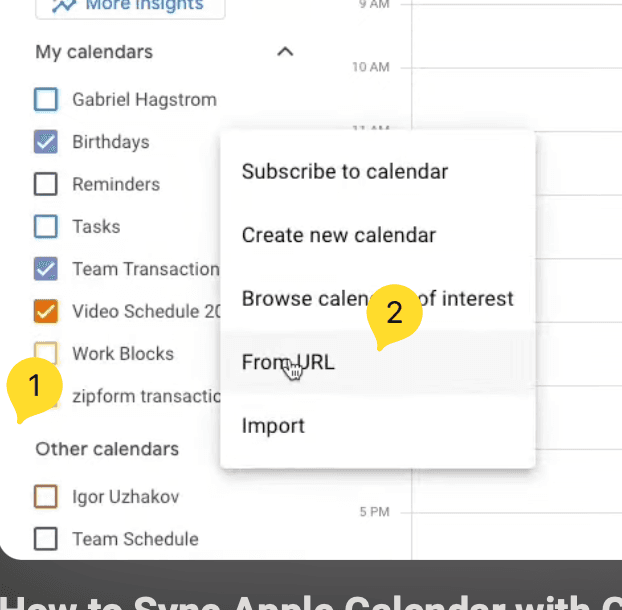The image size is (622, 610).
Task: Toggle Gabriel Hagstrom calendar checkbox
Action: [x=46, y=100]
